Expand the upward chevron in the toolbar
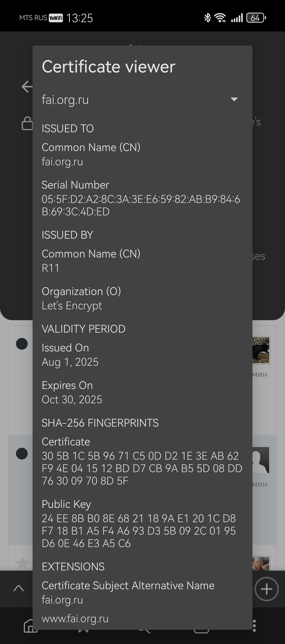 pos(19,588)
